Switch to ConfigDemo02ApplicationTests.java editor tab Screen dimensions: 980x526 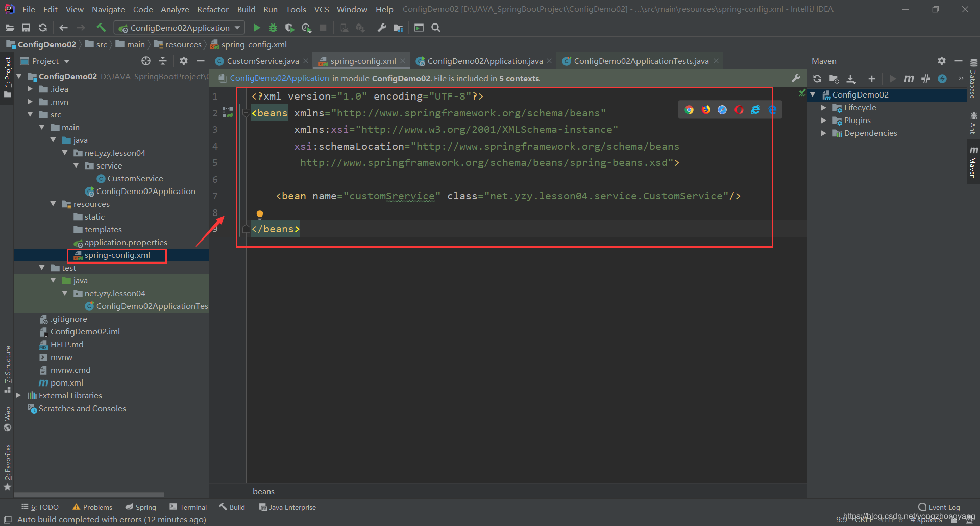pyautogui.click(x=641, y=61)
